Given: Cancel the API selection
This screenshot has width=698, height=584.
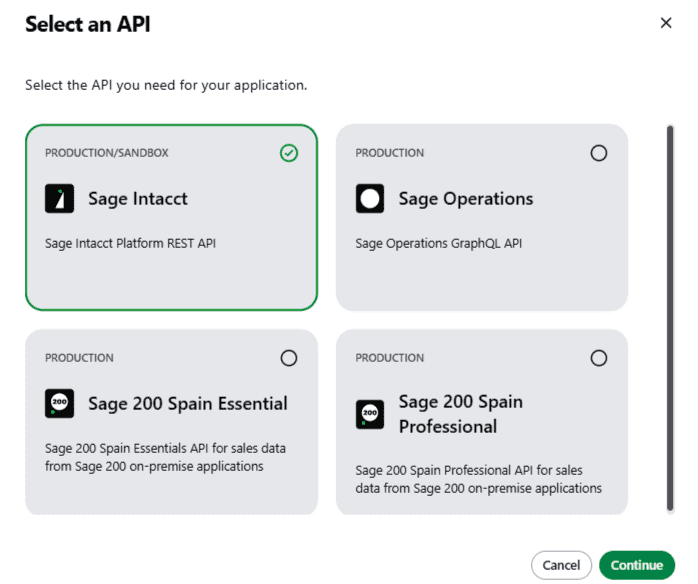Looking at the screenshot, I should tap(561, 565).
